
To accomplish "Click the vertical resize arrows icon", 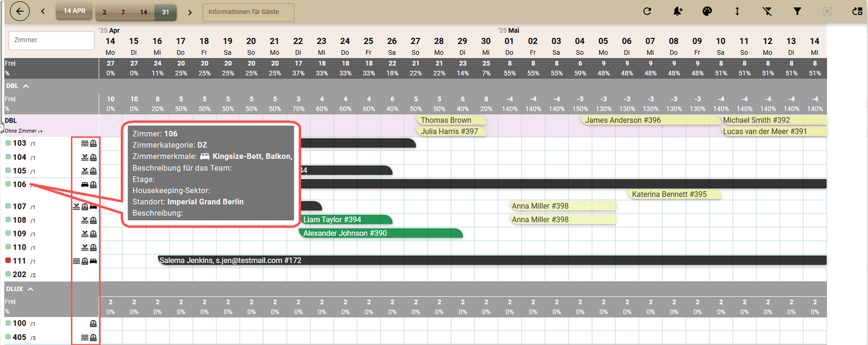I will coord(737,11).
